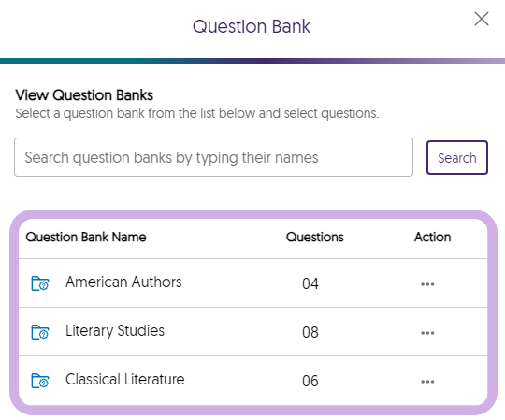Click the American Authors folder icon
Viewport: 505px width, 420px height.
pos(40,283)
